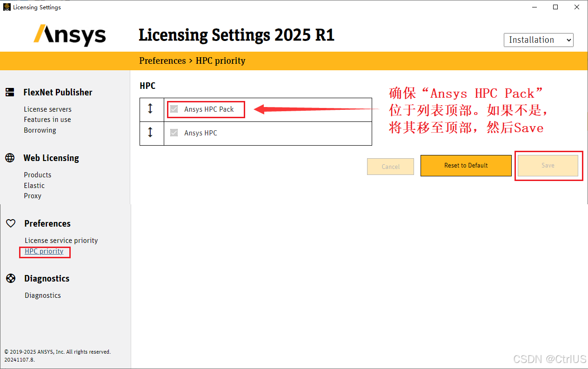
Task: Click the Ansys logo in header
Action: coord(70,35)
